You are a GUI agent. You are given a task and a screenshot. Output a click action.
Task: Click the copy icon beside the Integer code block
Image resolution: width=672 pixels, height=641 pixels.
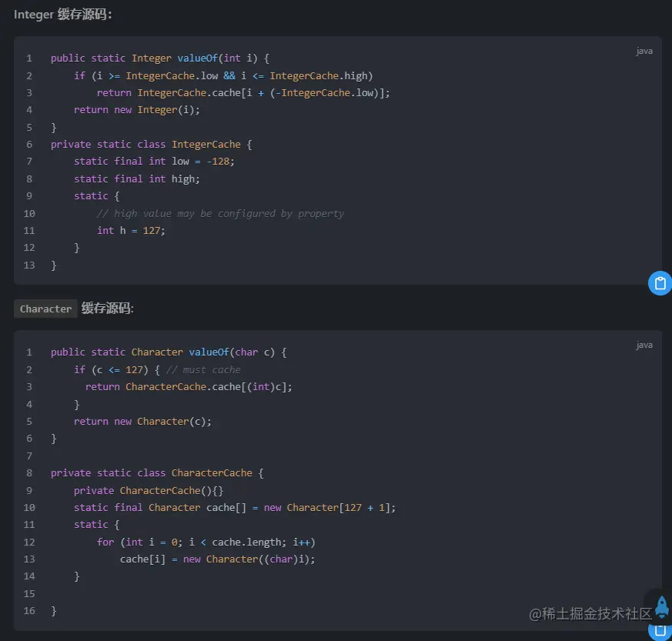click(660, 283)
